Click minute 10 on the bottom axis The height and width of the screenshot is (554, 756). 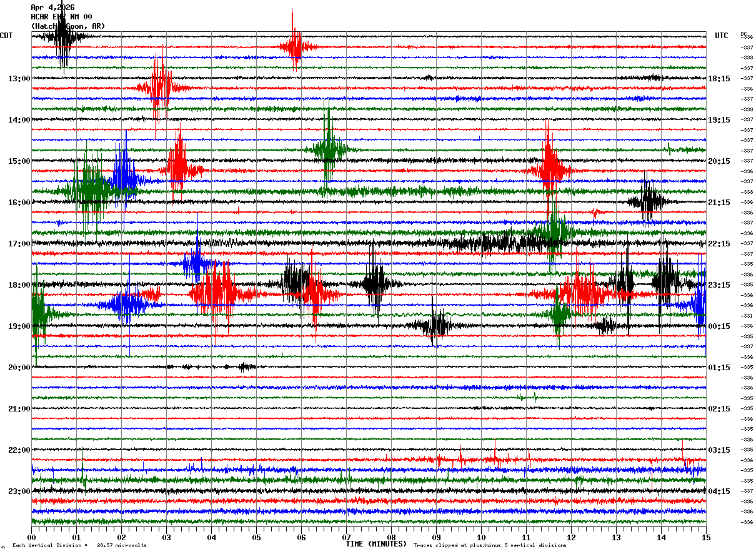(x=481, y=537)
